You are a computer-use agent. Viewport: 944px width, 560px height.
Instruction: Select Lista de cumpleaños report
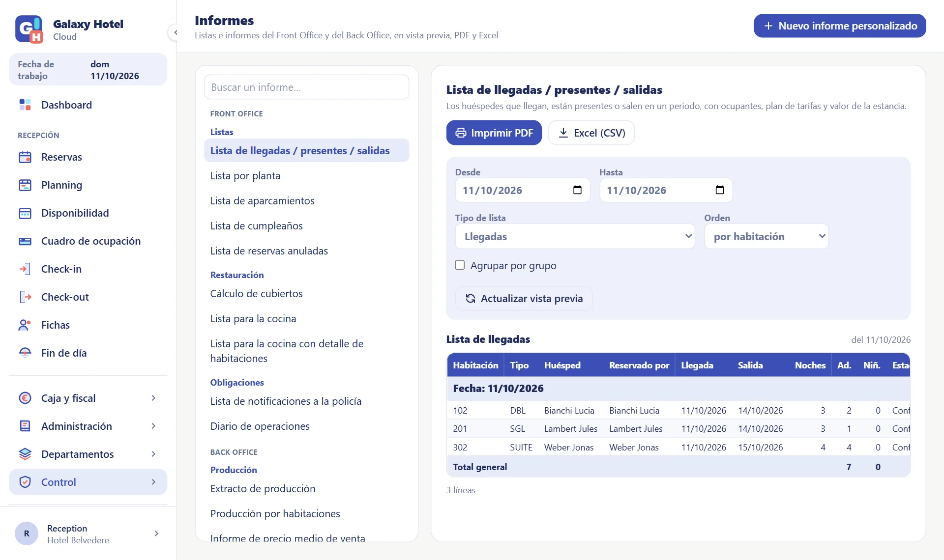tap(306, 226)
